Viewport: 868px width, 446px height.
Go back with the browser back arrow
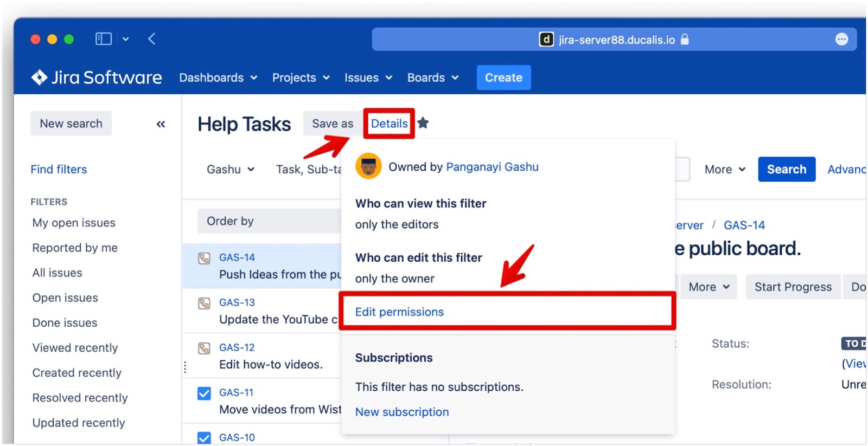point(152,39)
